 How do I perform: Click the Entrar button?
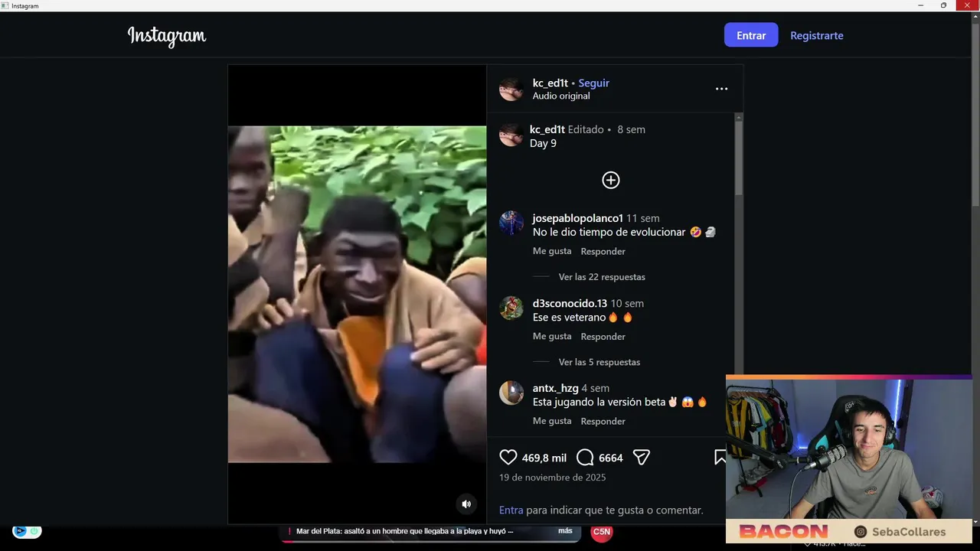751,35
